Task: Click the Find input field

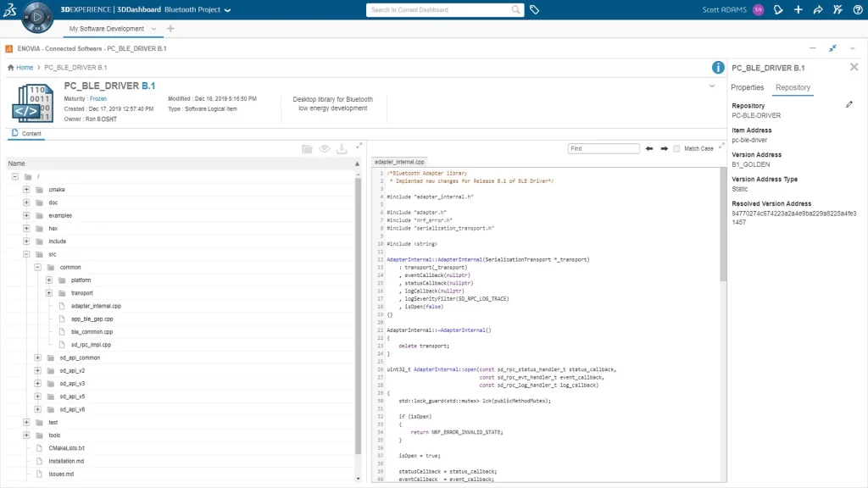Action: click(604, 148)
